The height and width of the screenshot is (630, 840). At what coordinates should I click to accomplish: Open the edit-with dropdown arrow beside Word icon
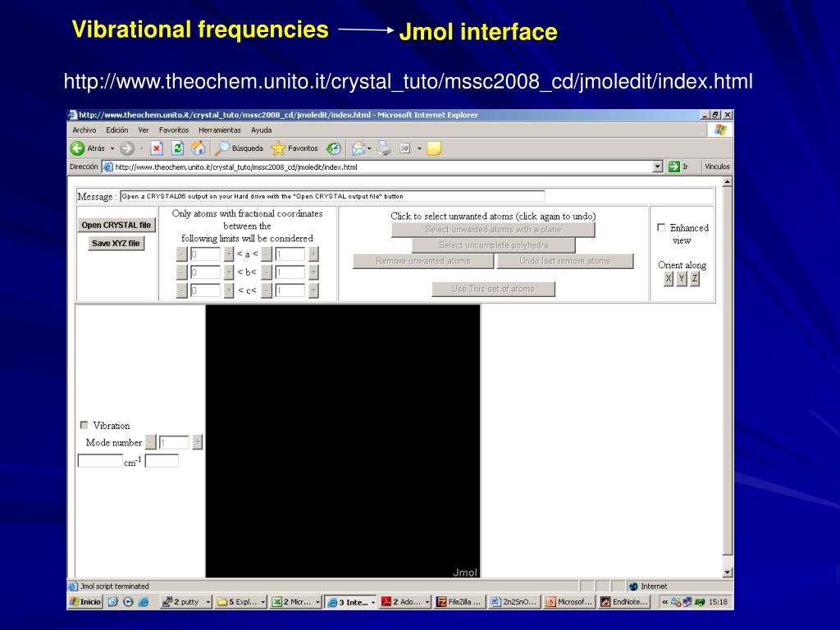(419, 148)
